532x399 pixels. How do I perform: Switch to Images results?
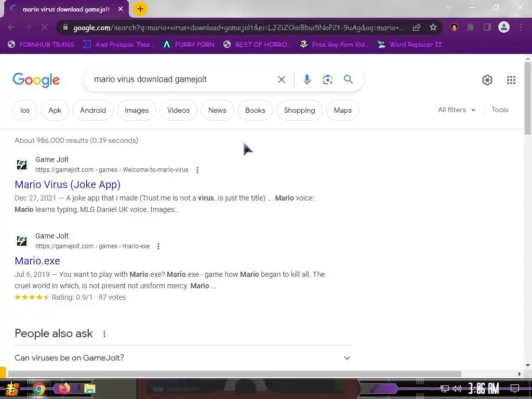pyautogui.click(x=137, y=110)
